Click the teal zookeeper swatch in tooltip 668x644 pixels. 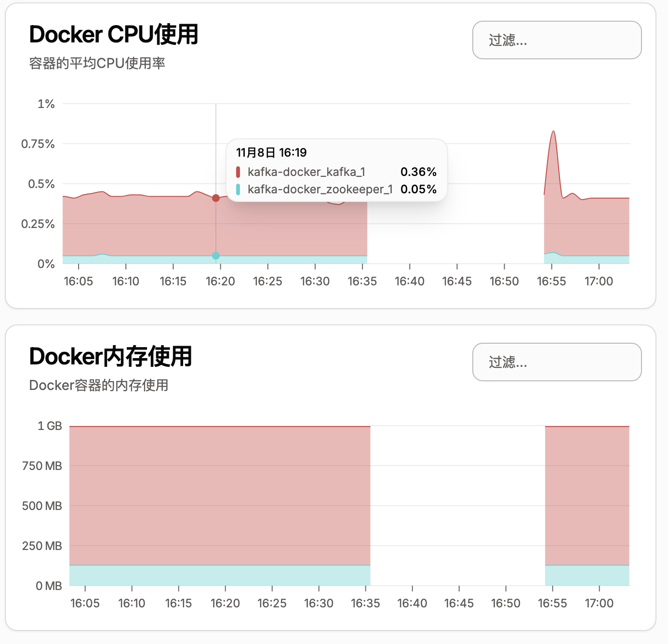(x=238, y=189)
